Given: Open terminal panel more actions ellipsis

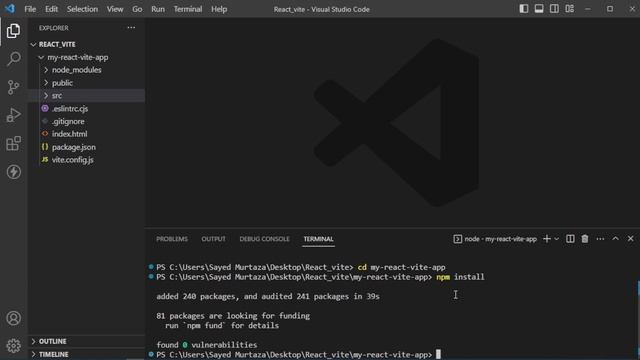Looking at the screenshot, I should [600, 239].
